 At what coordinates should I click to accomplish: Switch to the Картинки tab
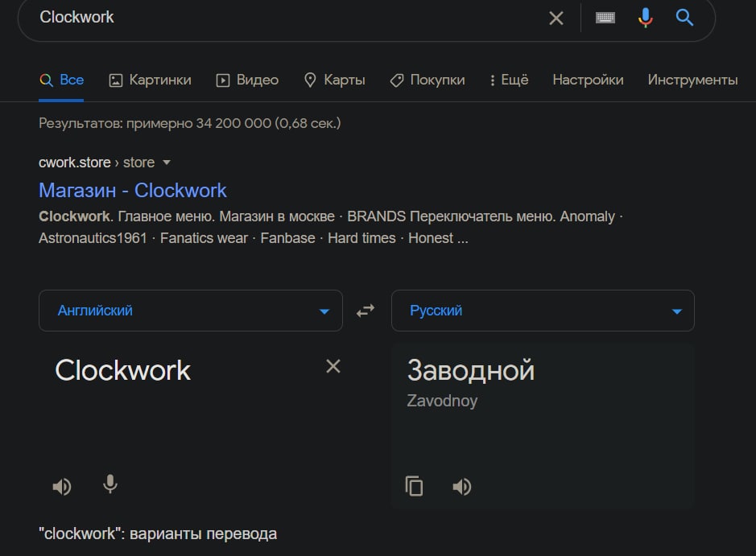click(x=150, y=80)
